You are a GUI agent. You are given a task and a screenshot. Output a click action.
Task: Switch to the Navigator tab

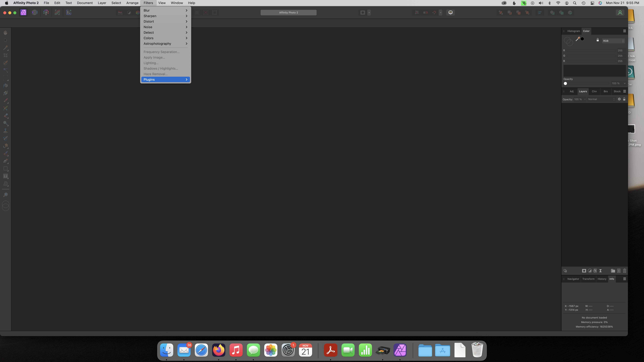pyautogui.click(x=573, y=279)
